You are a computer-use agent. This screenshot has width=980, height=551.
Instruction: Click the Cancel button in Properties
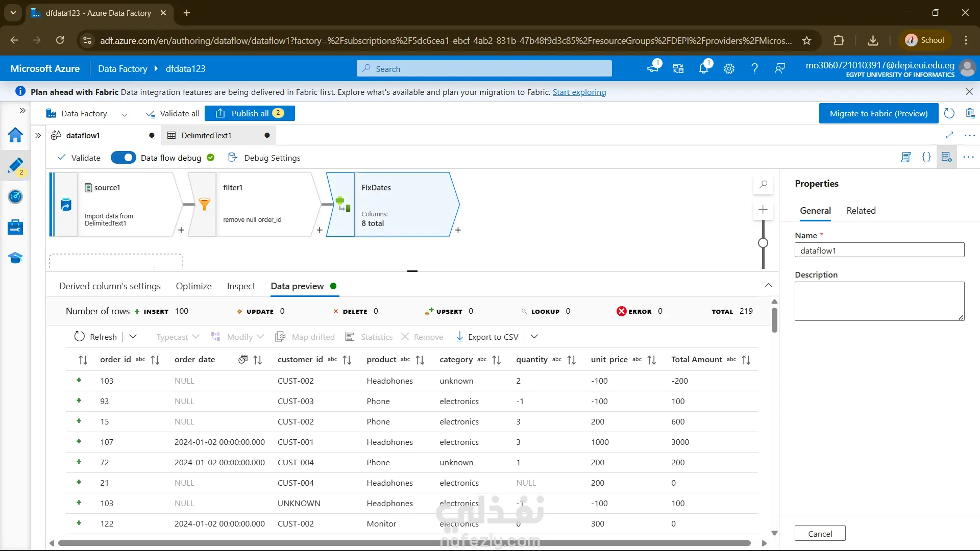click(820, 534)
